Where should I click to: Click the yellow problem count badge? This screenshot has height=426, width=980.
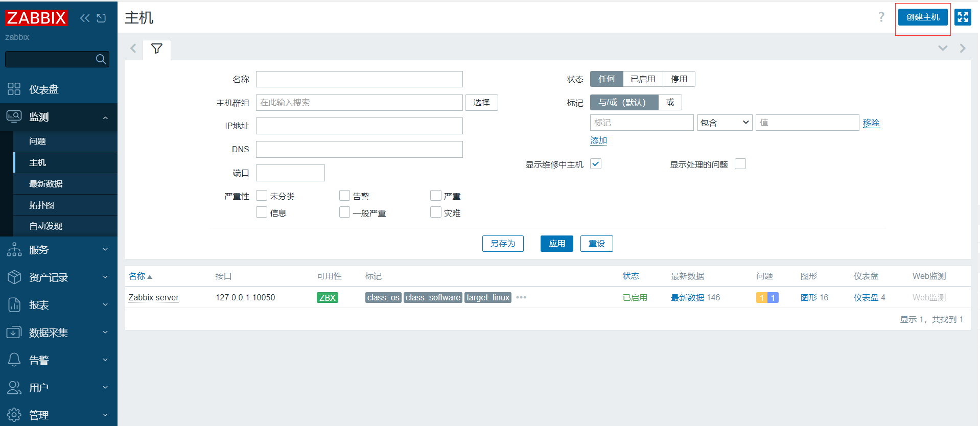coord(762,298)
